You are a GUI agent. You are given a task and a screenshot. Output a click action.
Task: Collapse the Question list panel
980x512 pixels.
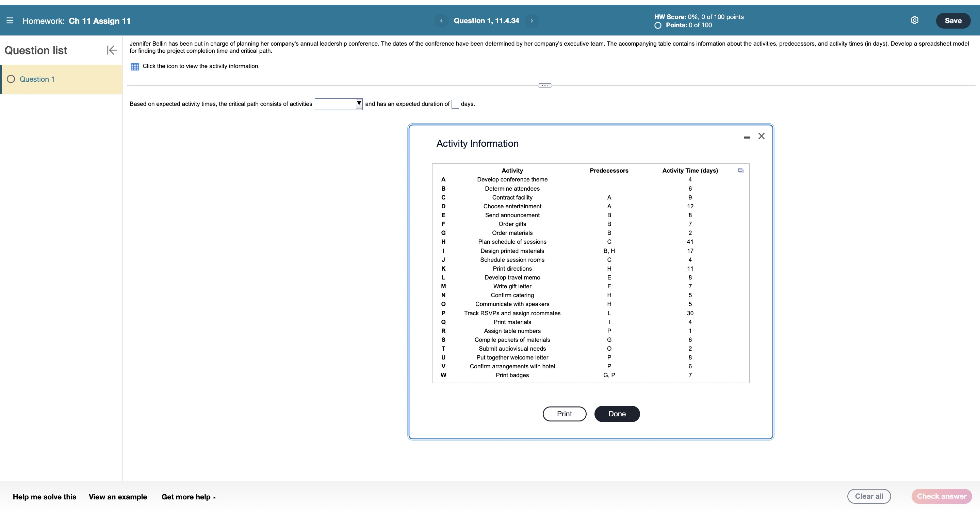point(112,50)
